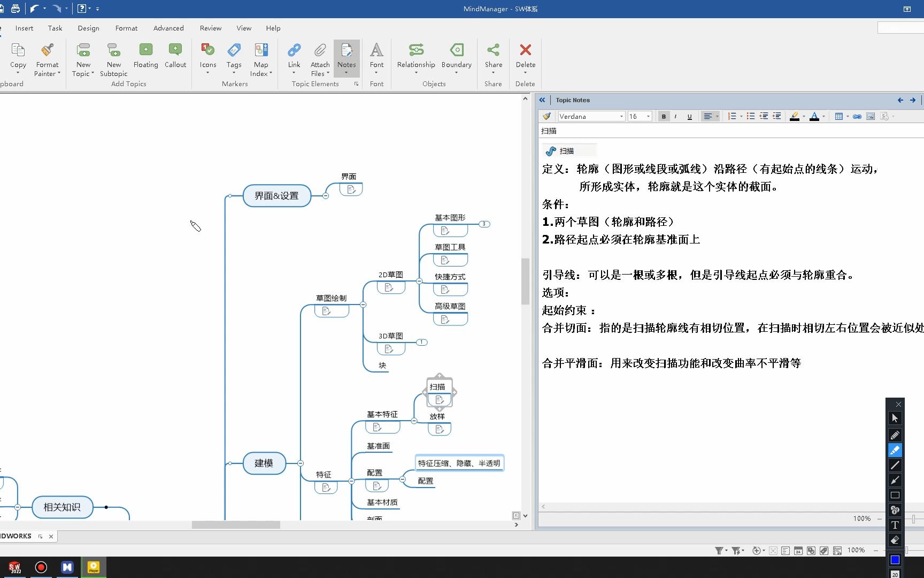The height and width of the screenshot is (578, 924).
Task: Insert a hyperlink in the topic notes
Action: [857, 116]
